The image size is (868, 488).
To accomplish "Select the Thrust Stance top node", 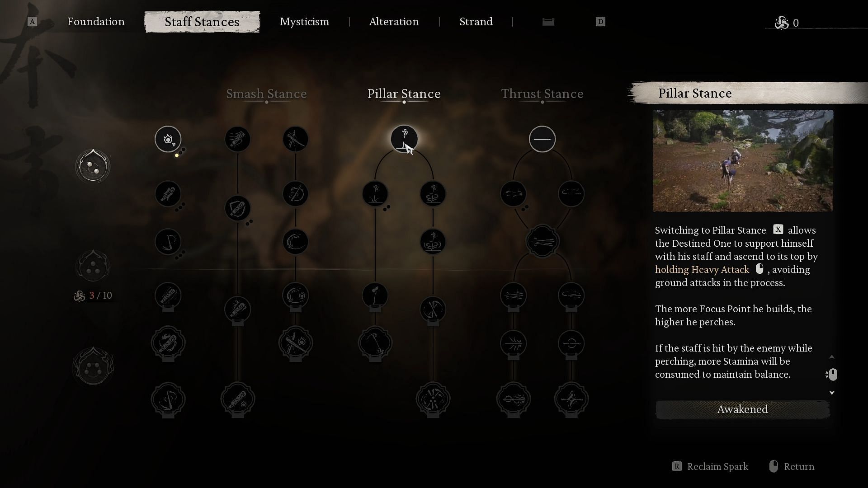I will tap(541, 139).
